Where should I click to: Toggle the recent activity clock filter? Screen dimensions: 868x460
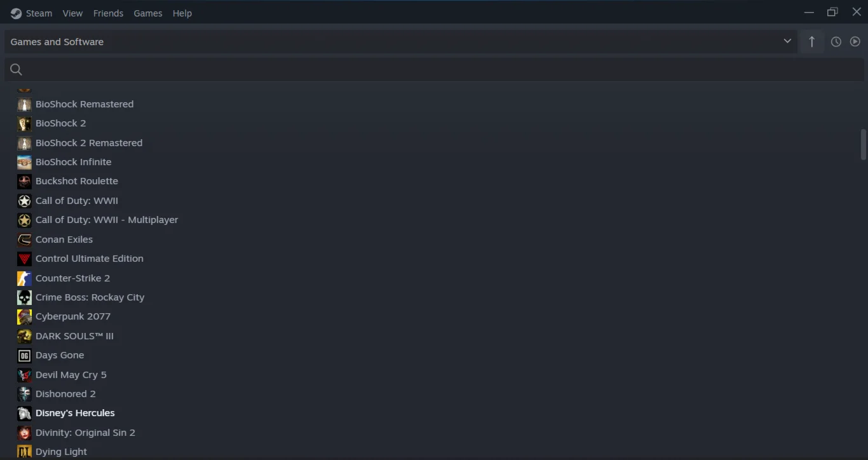coord(836,42)
